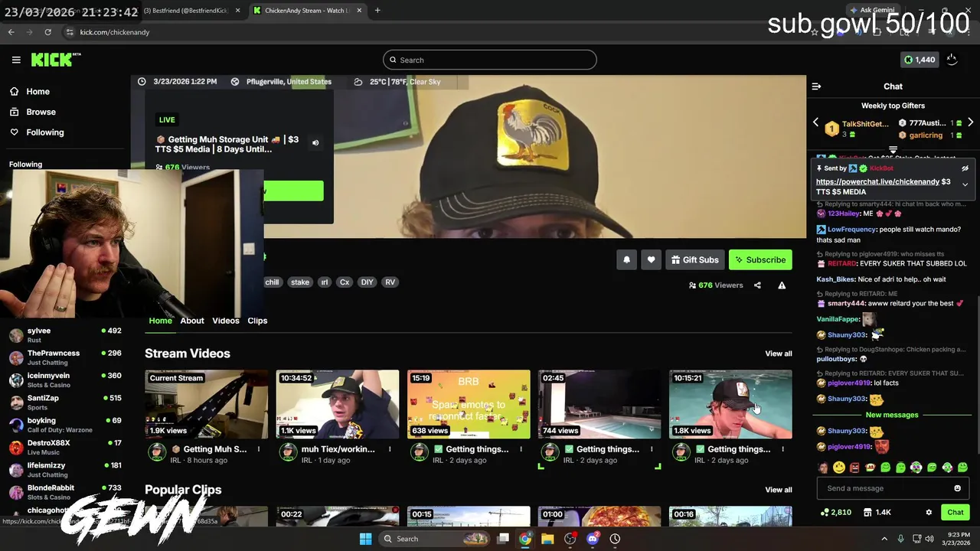
Task: Open File Explorer from taskbar
Action: point(547,539)
